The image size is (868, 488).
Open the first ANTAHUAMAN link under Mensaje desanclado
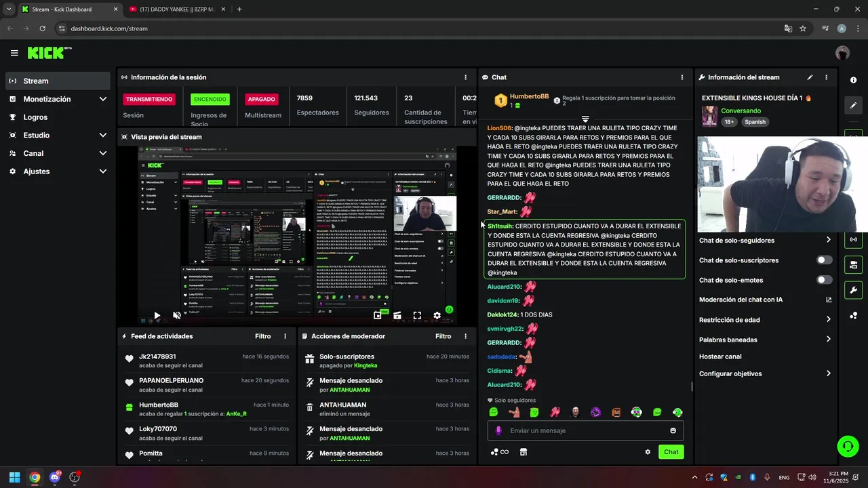click(349, 390)
